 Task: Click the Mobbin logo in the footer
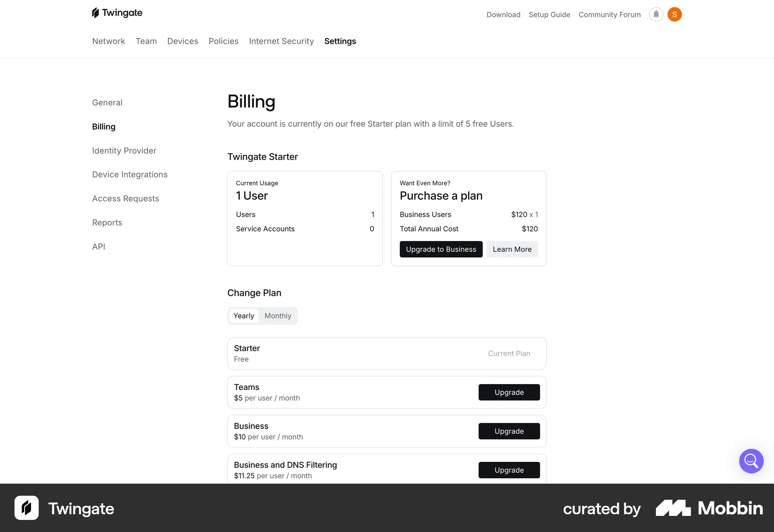click(x=709, y=508)
